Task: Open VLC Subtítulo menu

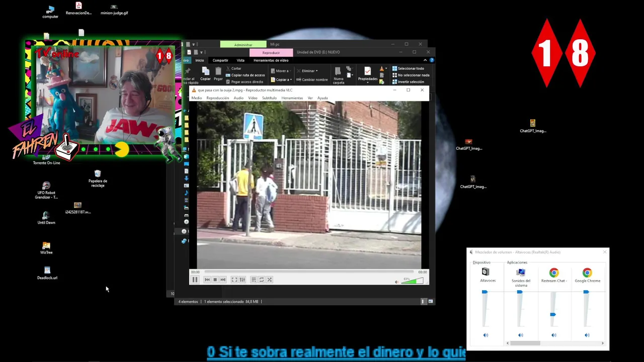Action: point(269,98)
